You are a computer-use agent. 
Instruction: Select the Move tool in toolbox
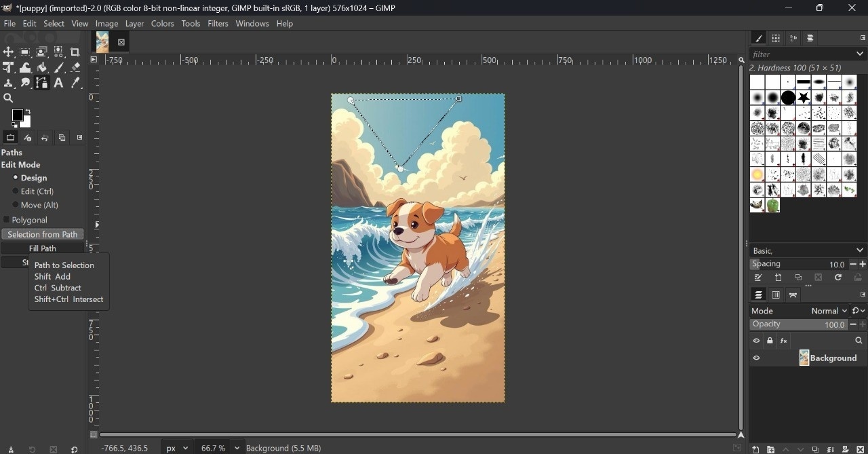click(8, 52)
